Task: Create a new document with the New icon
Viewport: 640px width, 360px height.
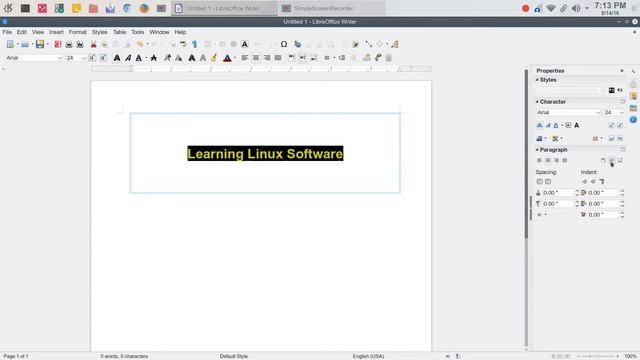Action: [x=10, y=44]
